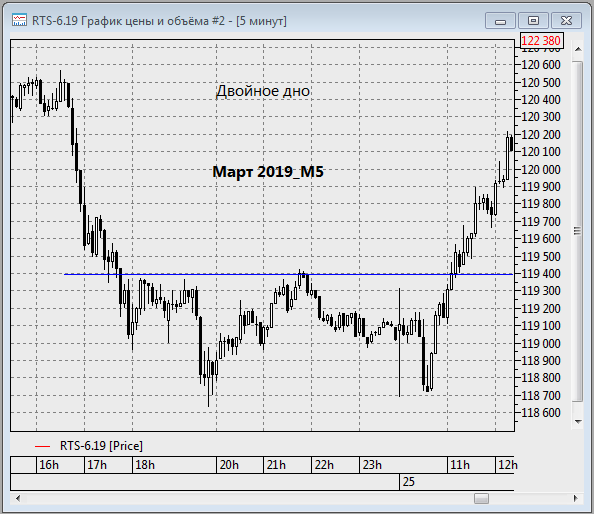The image size is (594, 514).
Task: Click the vertical scrollbar up arrow
Action: [x=578, y=49]
